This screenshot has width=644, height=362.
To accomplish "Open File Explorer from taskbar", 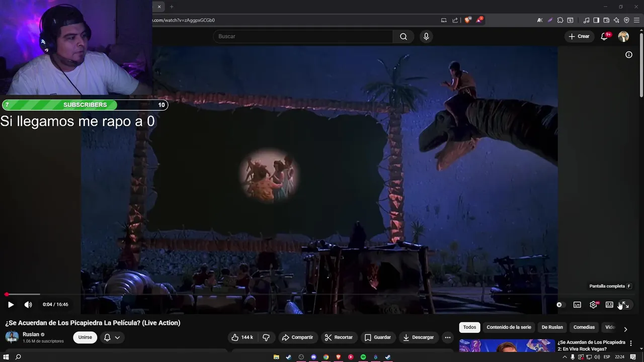I will point(276,357).
